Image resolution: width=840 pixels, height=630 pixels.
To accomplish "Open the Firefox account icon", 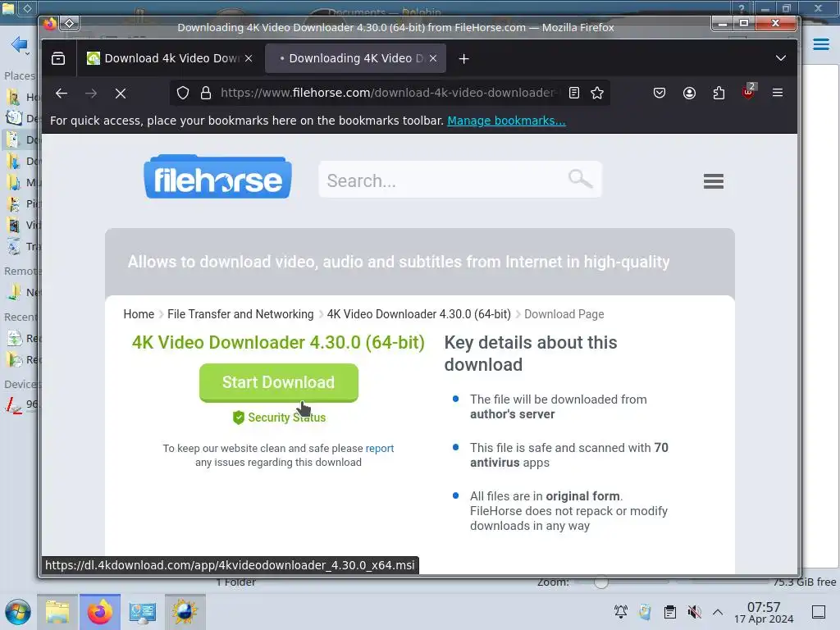I will [x=689, y=94].
